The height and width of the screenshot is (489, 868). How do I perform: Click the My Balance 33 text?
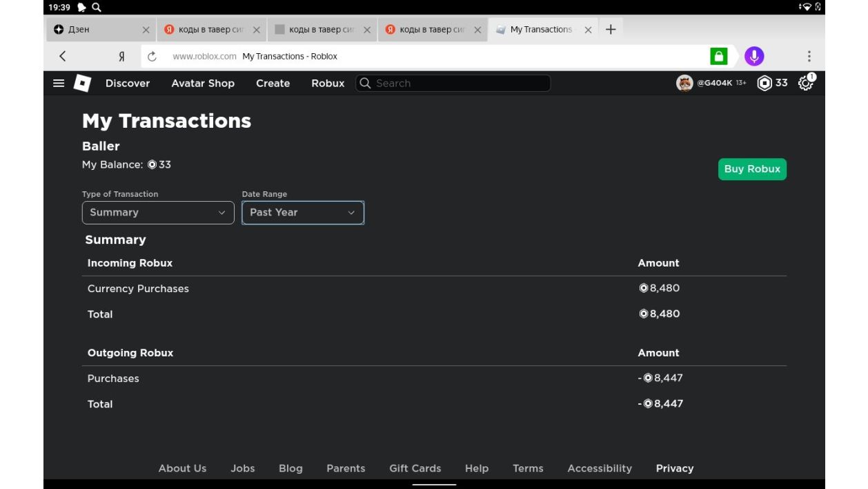tap(126, 164)
